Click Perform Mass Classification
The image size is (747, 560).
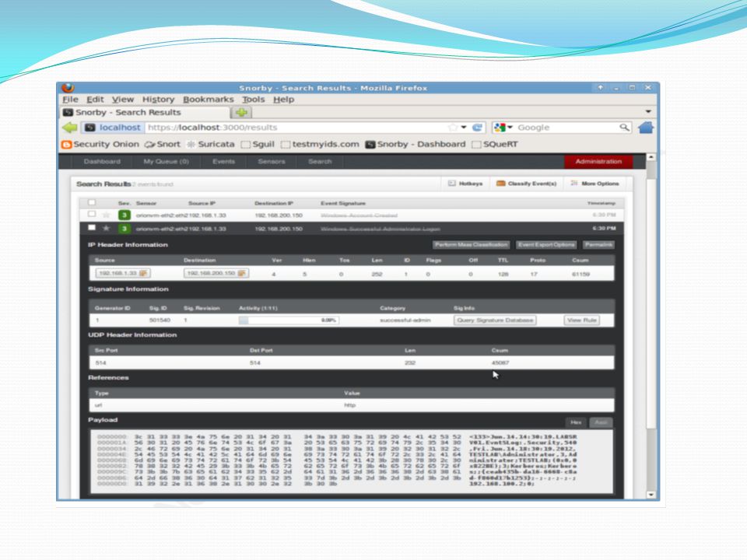tap(472, 245)
